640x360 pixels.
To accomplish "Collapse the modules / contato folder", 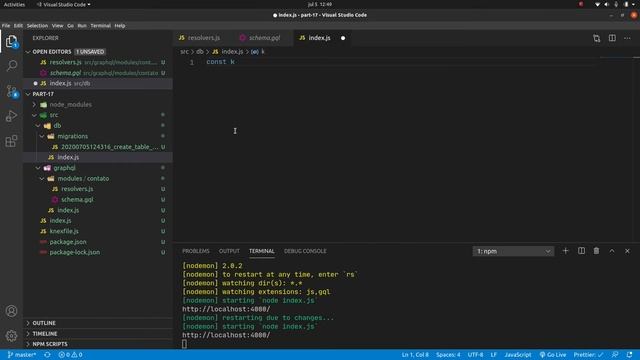I will click(x=42, y=178).
